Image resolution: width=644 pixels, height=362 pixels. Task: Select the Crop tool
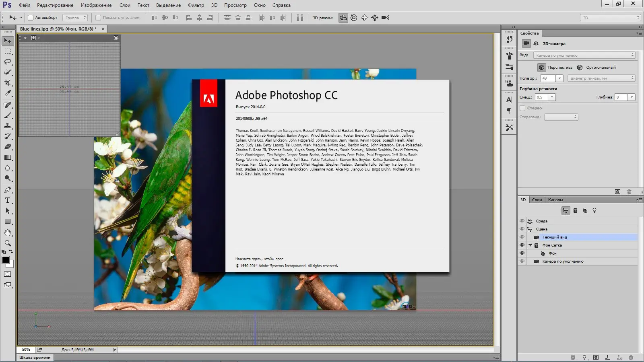[8, 83]
